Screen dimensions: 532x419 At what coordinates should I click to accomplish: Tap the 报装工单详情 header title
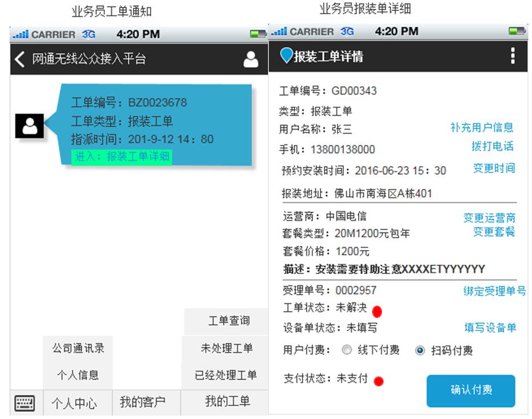coord(328,57)
